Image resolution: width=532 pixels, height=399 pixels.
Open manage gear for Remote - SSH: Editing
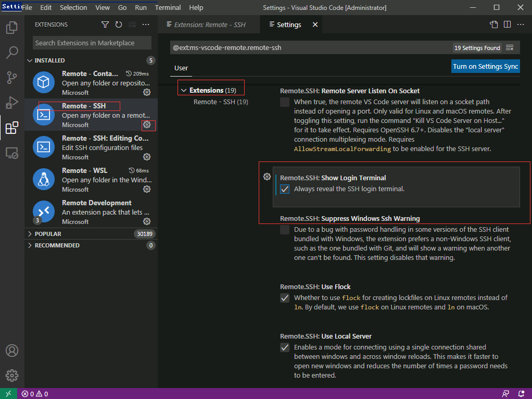(147, 157)
